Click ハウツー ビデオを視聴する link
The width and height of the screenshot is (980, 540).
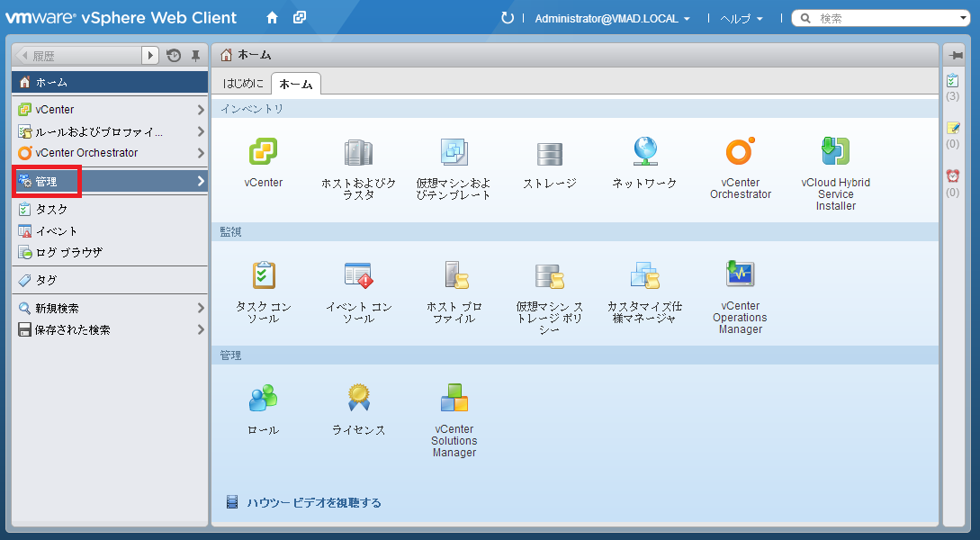(314, 502)
